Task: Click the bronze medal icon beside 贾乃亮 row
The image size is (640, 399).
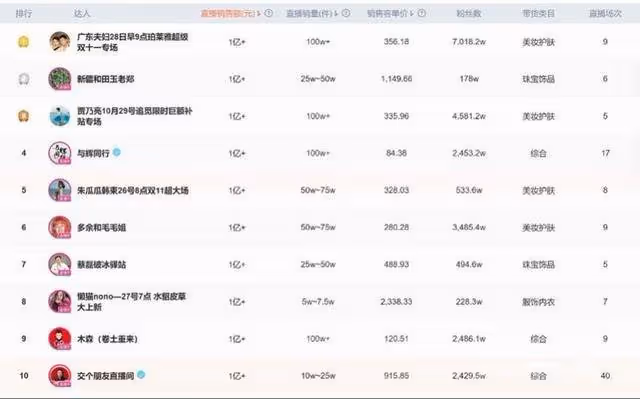Action: (x=24, y=116)
